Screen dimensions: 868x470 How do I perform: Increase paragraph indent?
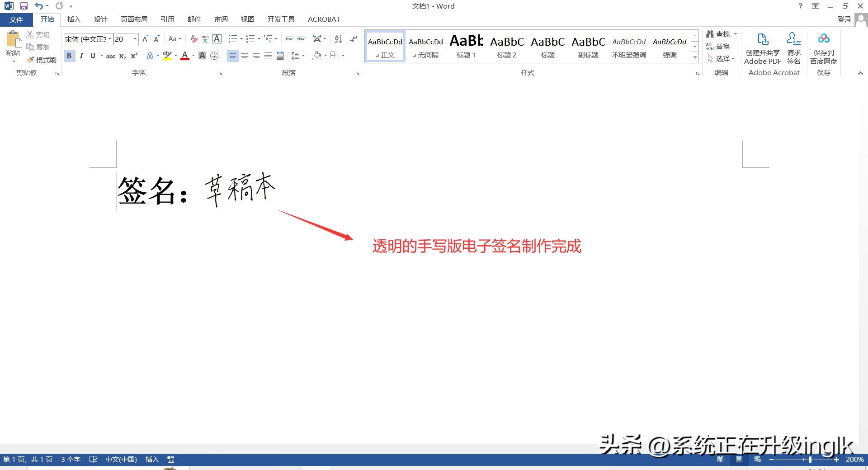pyautogui.click(x=301, y=39)
